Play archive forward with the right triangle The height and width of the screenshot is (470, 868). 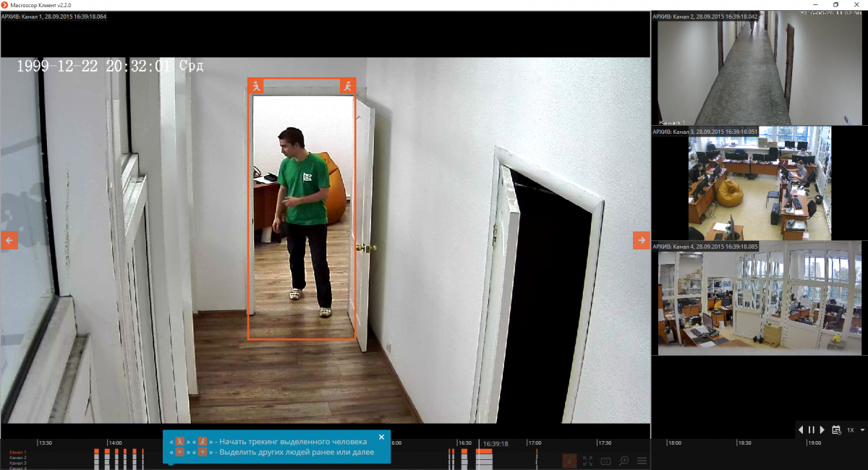(822, 430)
